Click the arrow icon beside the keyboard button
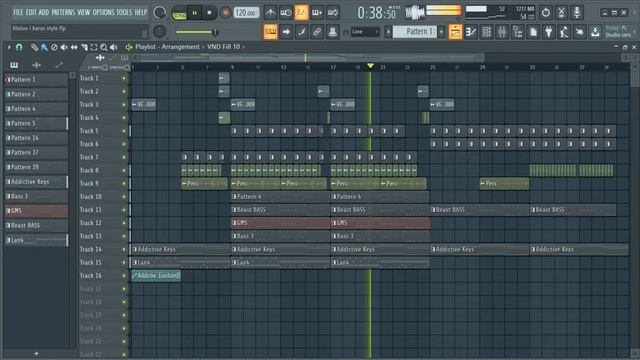This screenshot has width=640, height=360. click(286, 32)
